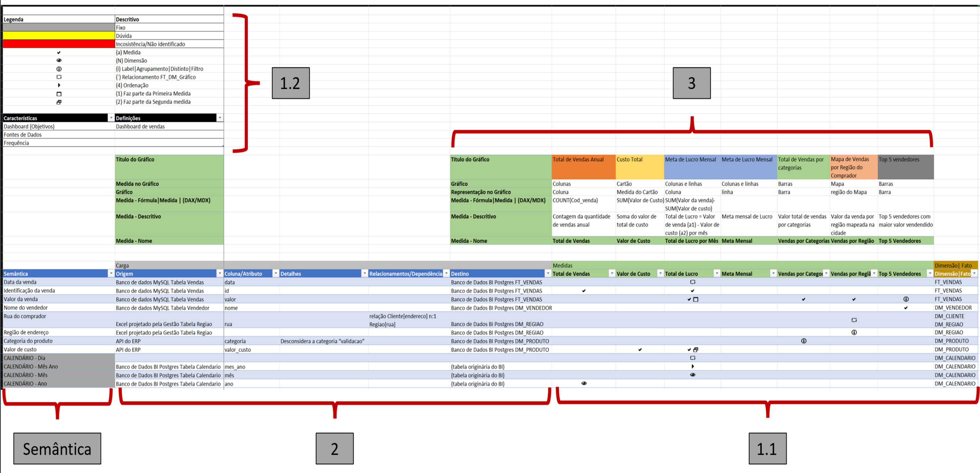This screenshot has height=473, width=980.
Task: Click the info icon beside Label|Agrupamento legend
Action: pos(59,69)
